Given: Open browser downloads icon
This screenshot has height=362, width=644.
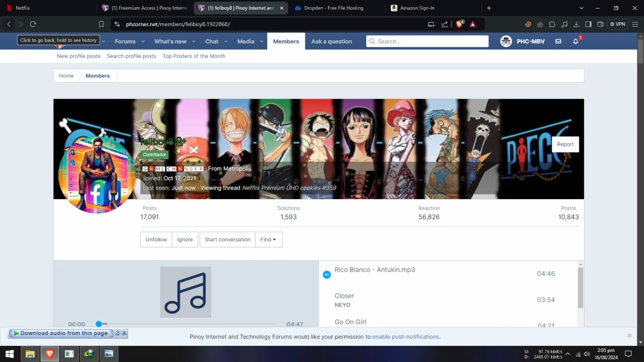Looking at the screenshot, I should point(576,24).
